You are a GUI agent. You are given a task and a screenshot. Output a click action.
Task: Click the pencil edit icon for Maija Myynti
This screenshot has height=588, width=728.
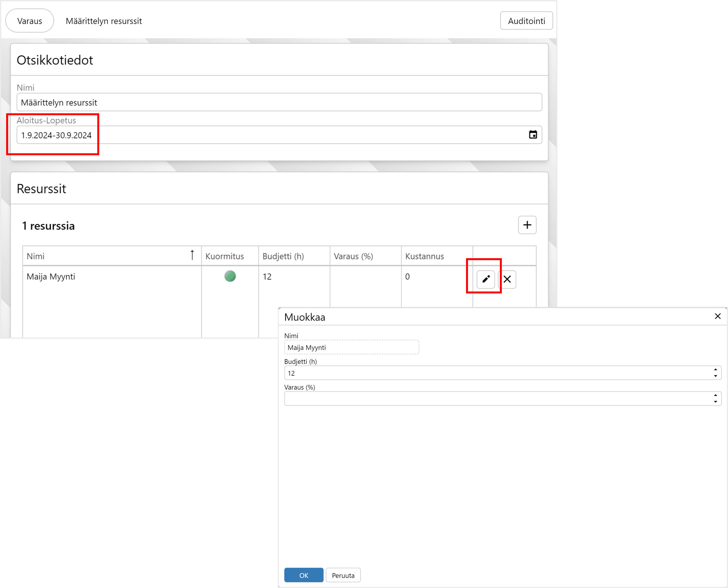[x=486, y=279]
